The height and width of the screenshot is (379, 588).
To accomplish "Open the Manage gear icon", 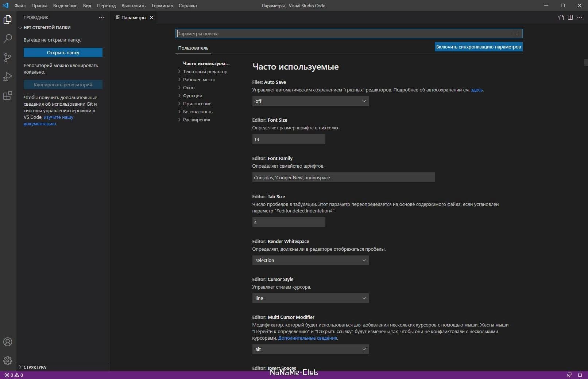I will tap(8, 361).
